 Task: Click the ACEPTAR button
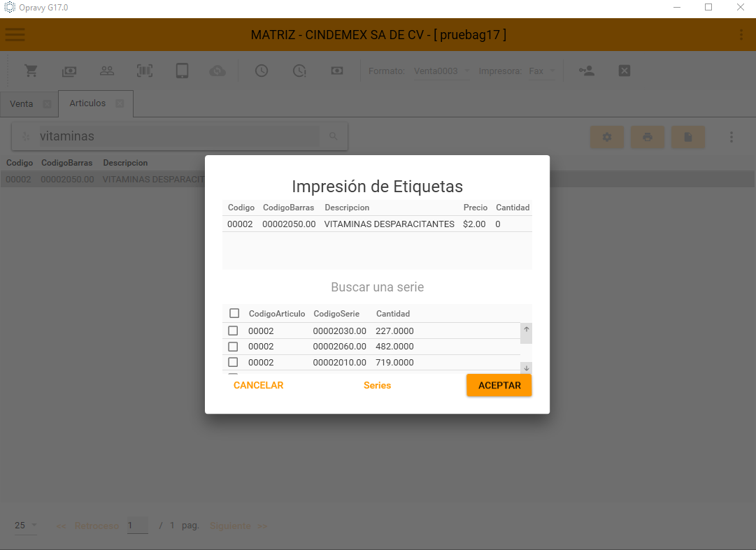coord(499,385)
